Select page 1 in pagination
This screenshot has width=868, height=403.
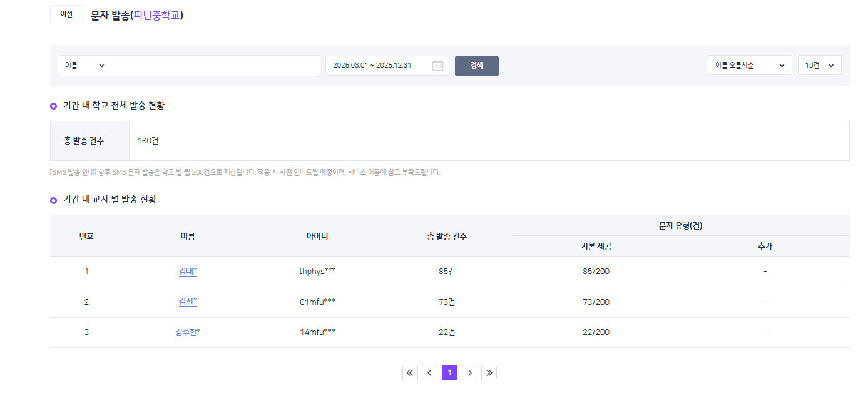point(449,373)
